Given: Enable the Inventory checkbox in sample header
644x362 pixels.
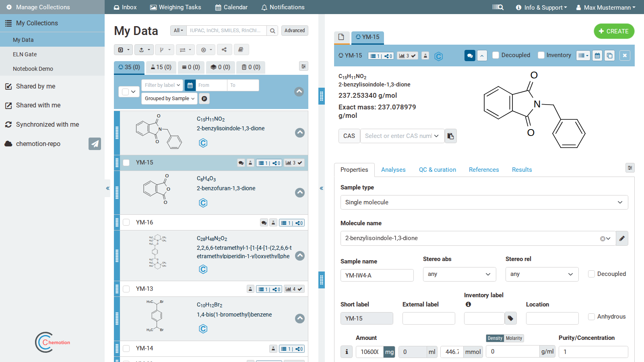Looking at the screenshot, I should [x=541, y=55].
